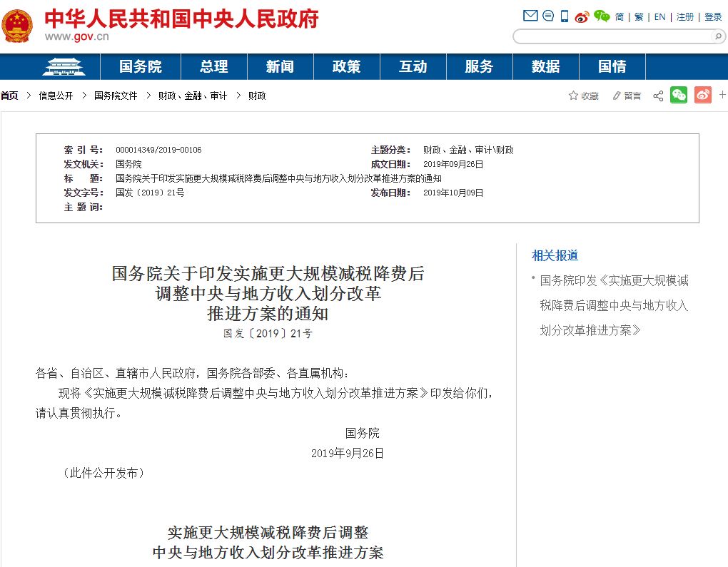Click the 留言 pencil icon
This screenshot has width=728, height=567.
point(617,96)
